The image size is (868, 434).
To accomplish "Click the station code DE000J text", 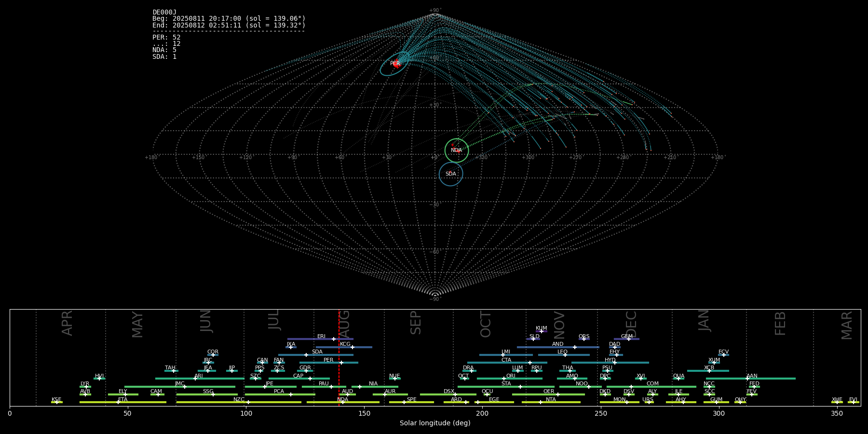I will pos(164,13).
